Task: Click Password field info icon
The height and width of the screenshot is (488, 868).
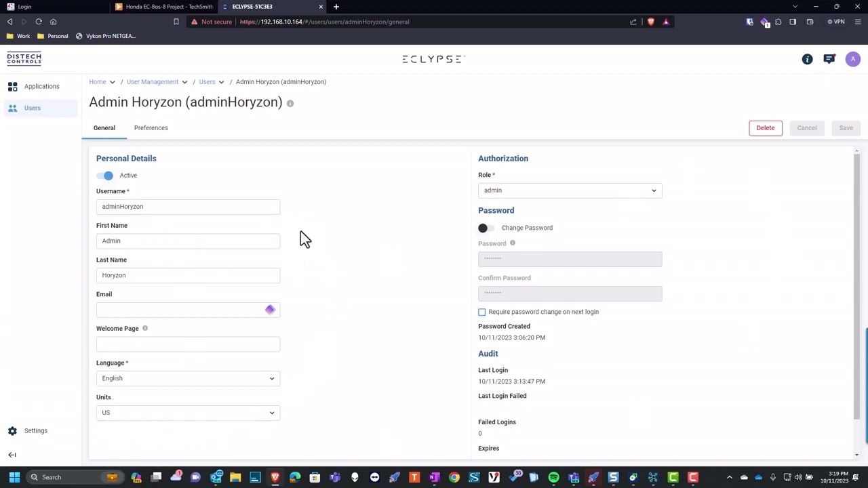Action: 512,243
